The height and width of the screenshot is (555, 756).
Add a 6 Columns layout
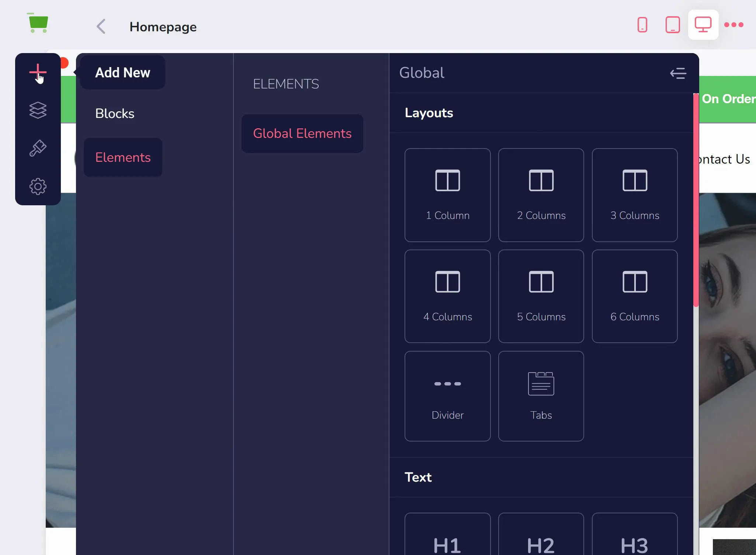click(635, 296)
